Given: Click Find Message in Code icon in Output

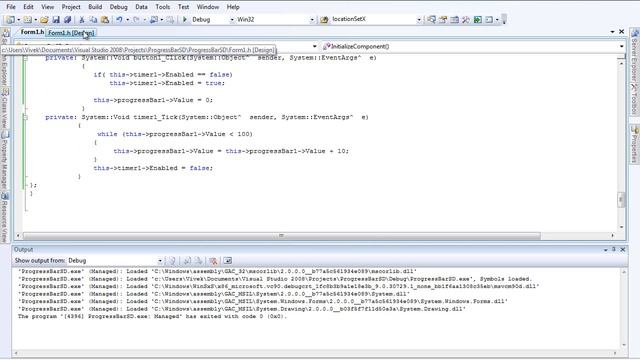Looking at the screenshot, I should [x=172, y=260].
